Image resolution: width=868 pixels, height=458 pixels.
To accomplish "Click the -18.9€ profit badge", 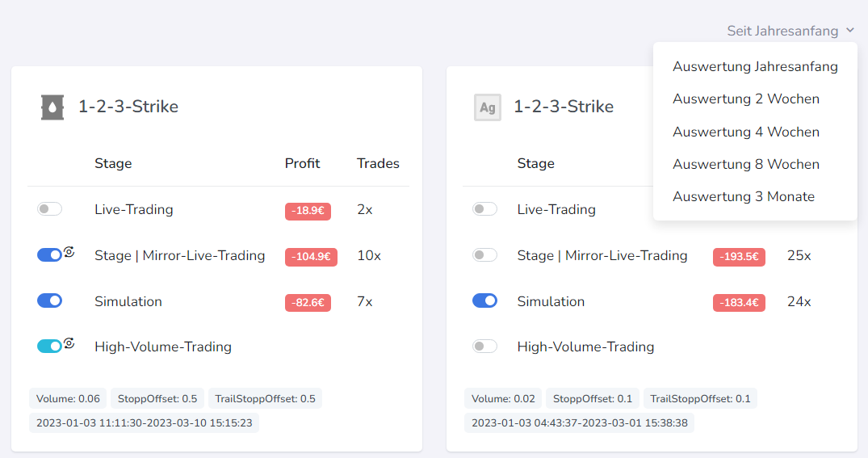I will click(308, 211).
